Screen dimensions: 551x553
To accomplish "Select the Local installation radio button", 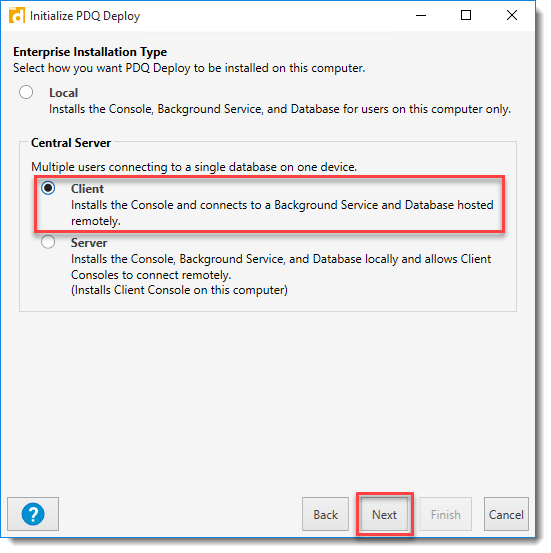I will click(26, 92).
